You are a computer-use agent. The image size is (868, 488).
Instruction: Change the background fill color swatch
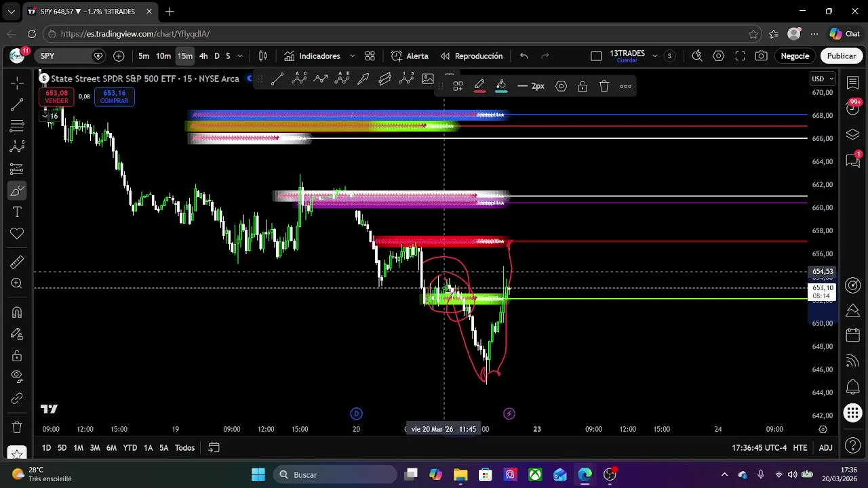tap(501, 86)
